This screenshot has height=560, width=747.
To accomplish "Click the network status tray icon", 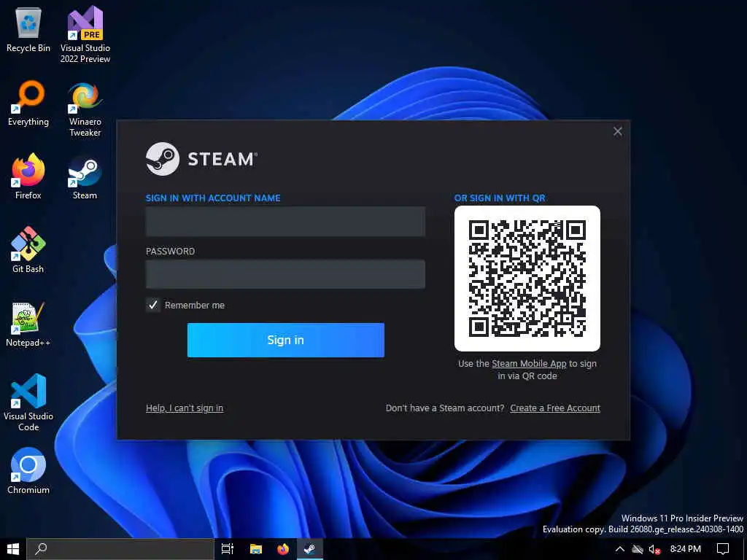I will 638,549.
